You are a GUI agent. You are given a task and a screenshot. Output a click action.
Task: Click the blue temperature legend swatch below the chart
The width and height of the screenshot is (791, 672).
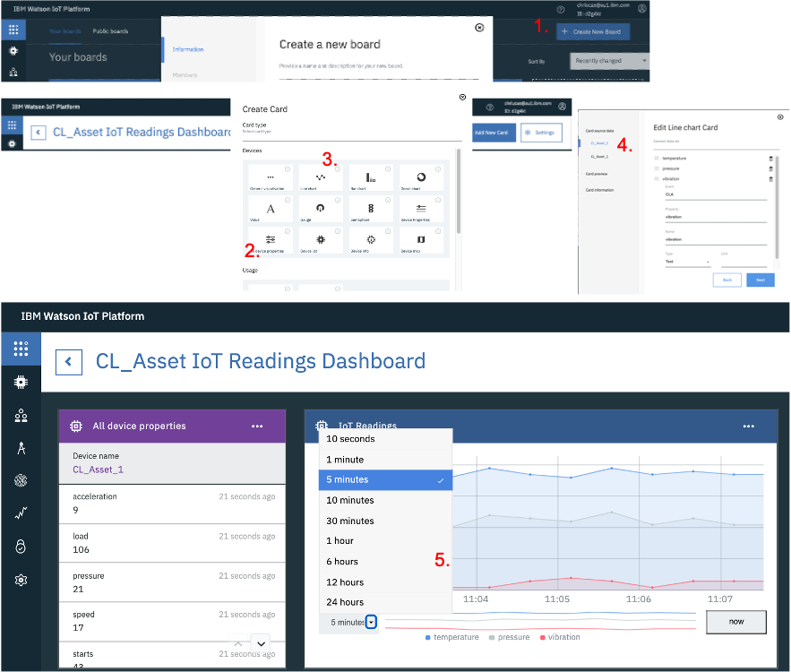[x=427, y=637]
